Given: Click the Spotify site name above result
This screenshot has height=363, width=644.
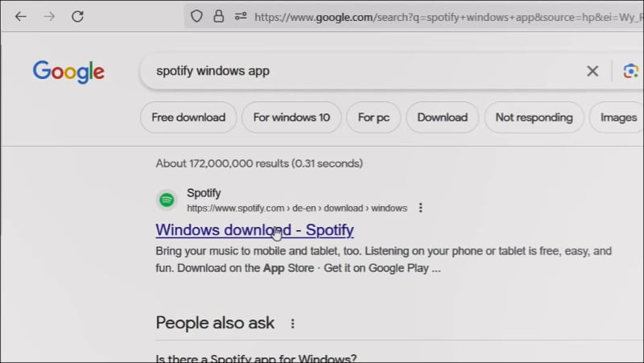Looking at the screenshot, I should [x=204, y=193].
